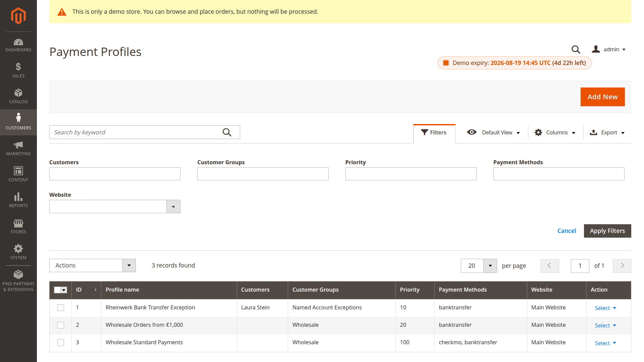Check the Rheinwerk Bank Transfer Exception row
Screen dimensions: 644x362
[x=61, y=308]
